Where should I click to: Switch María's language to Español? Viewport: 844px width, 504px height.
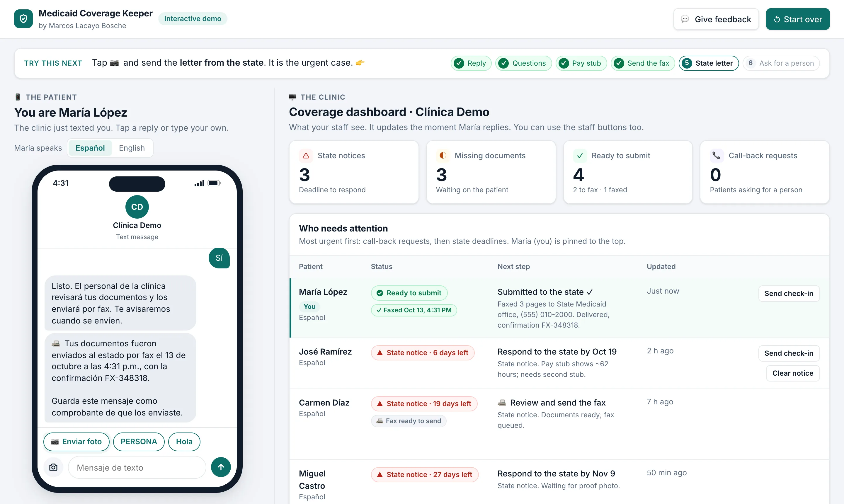90,148
